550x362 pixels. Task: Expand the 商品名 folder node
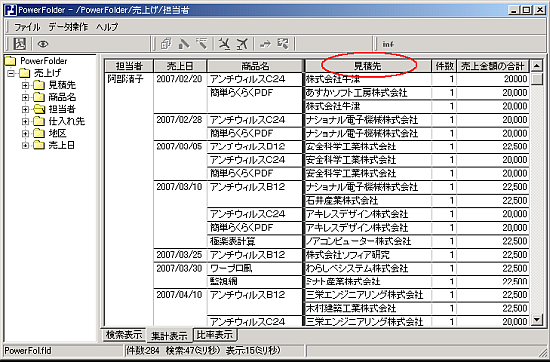pyautogui.click(x=25, y=98)
